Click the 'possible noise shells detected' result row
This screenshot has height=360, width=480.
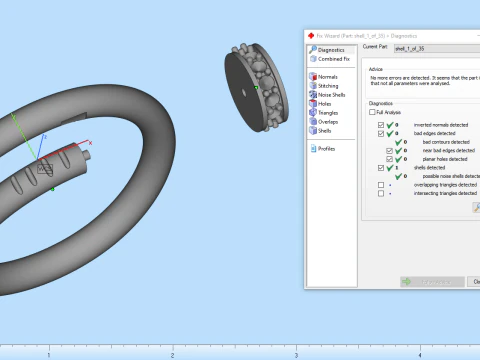(x=437, y=176)
